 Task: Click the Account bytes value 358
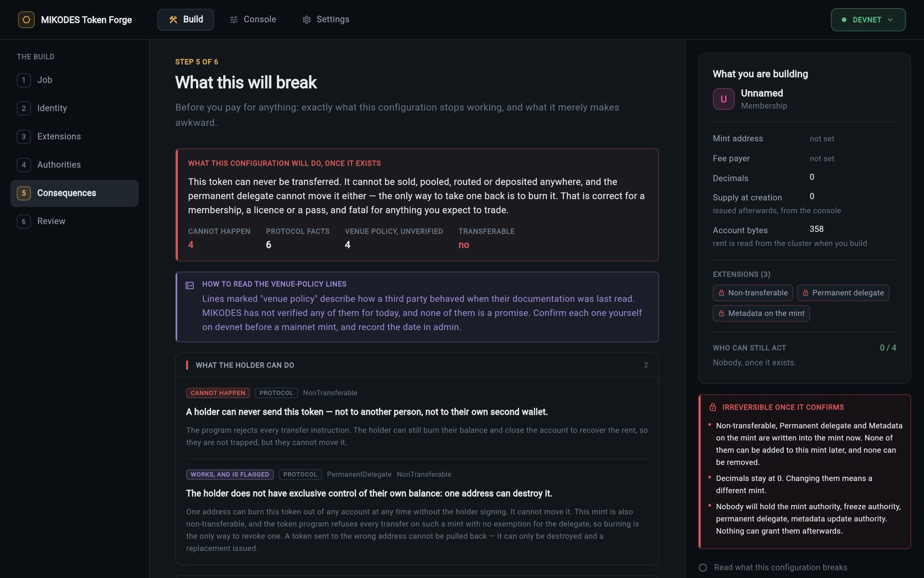(x=817, y=229)
